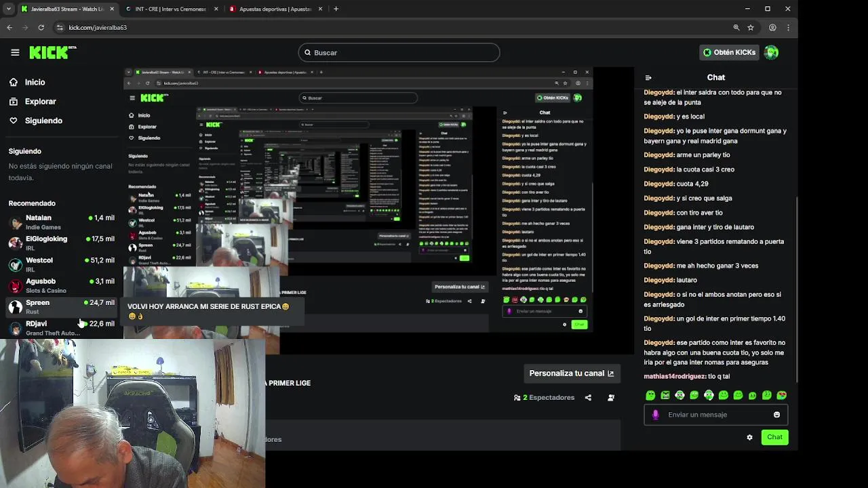Click the green KICK logo
868x488 pixels.
click(52, 52)
